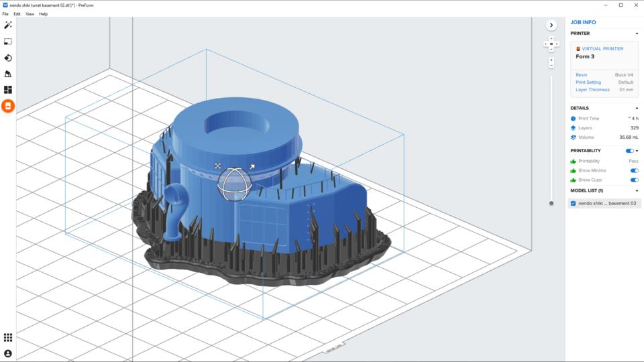
Task: Open the Size tool in left toolbar
Action: (x=8, y=42)
